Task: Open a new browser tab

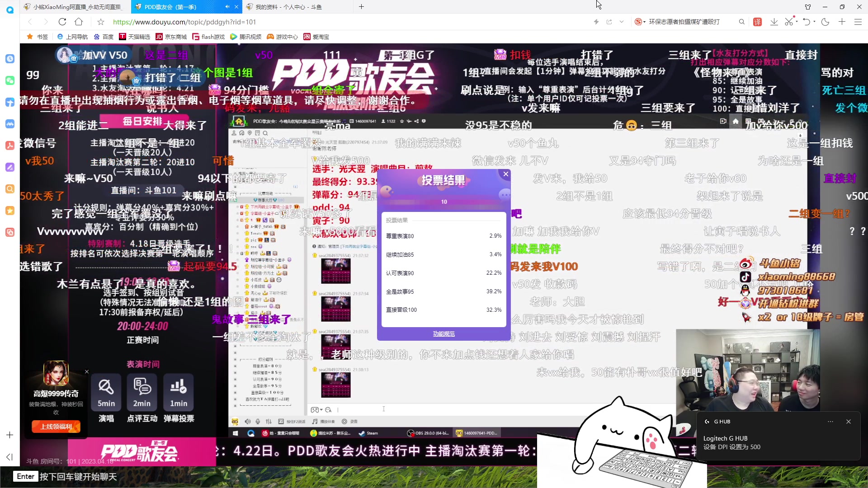Action: tap(361, 7)
